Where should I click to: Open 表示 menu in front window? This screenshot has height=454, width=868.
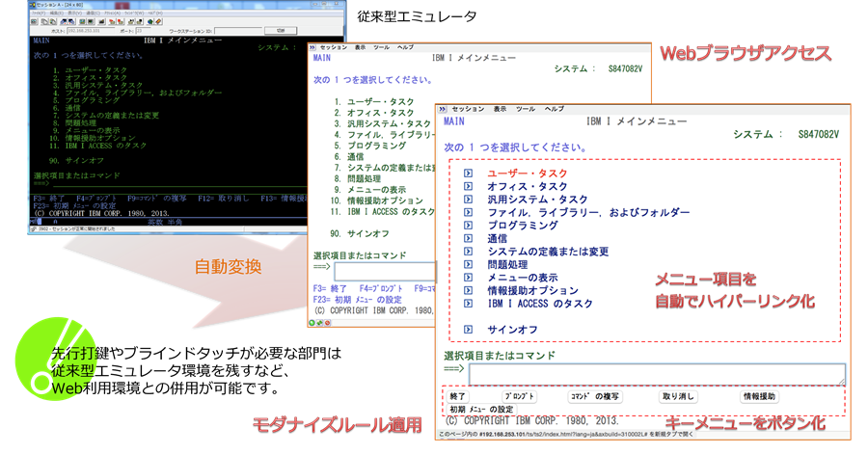click(500, 109)
